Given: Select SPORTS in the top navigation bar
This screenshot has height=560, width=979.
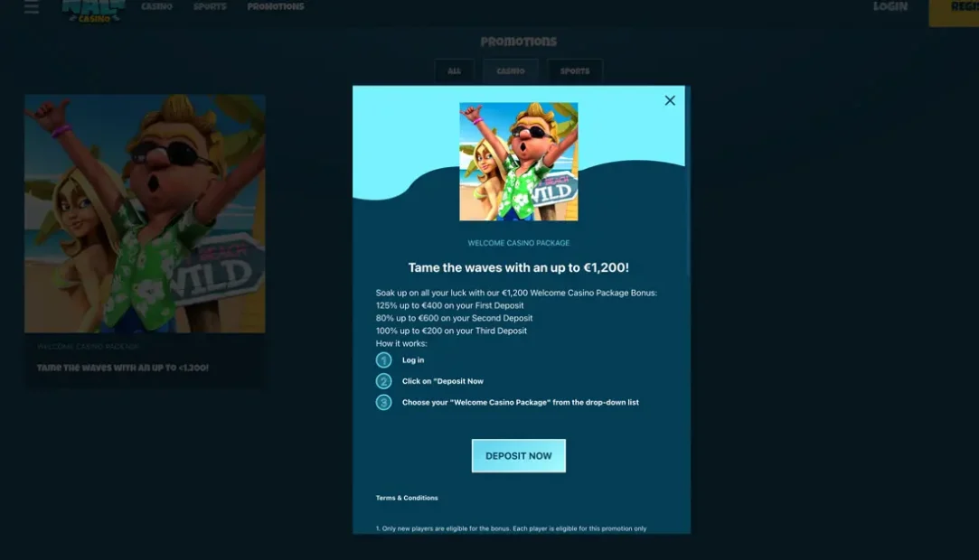Looking at the screenshot, I should (210, 5).
